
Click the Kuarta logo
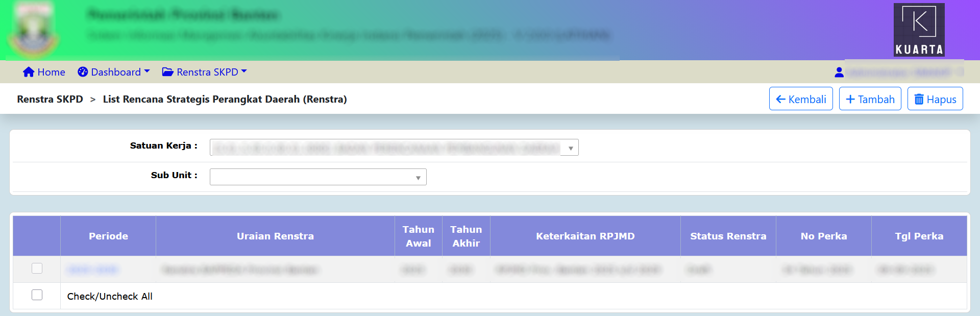click(919, 30)
